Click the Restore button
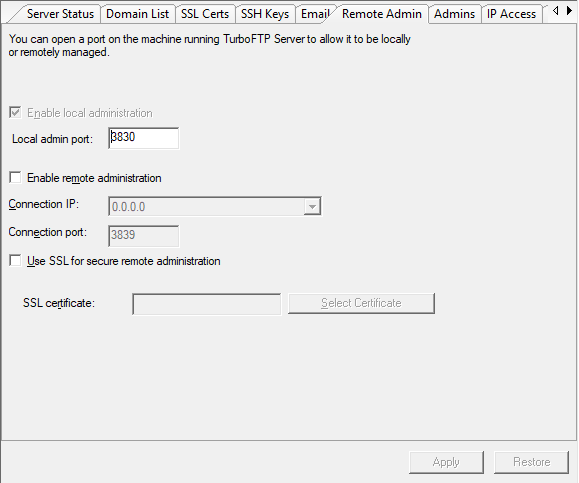The height and width of the screenshot is (483, 579). [x=531, y=462]
